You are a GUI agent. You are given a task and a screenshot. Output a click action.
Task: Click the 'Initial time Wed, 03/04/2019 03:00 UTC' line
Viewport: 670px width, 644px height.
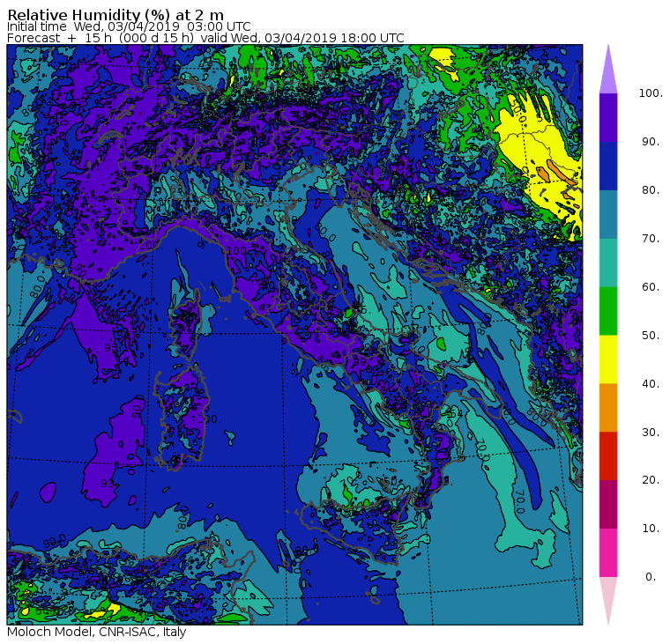coord(129,26)
